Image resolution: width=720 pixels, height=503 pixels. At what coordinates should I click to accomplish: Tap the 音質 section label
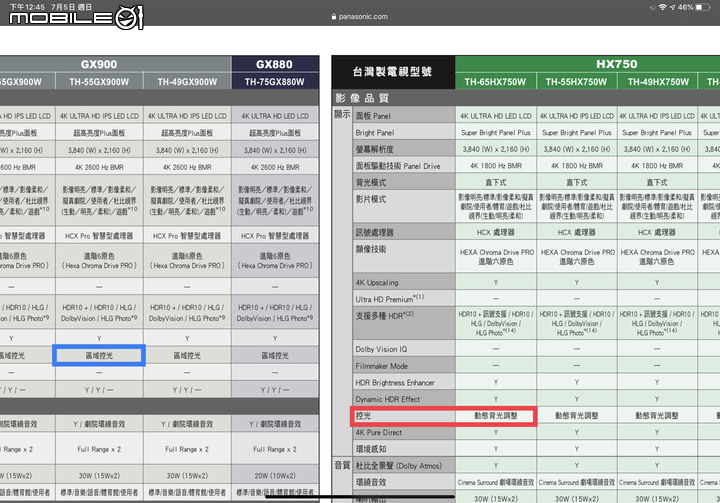pos(342,465)
